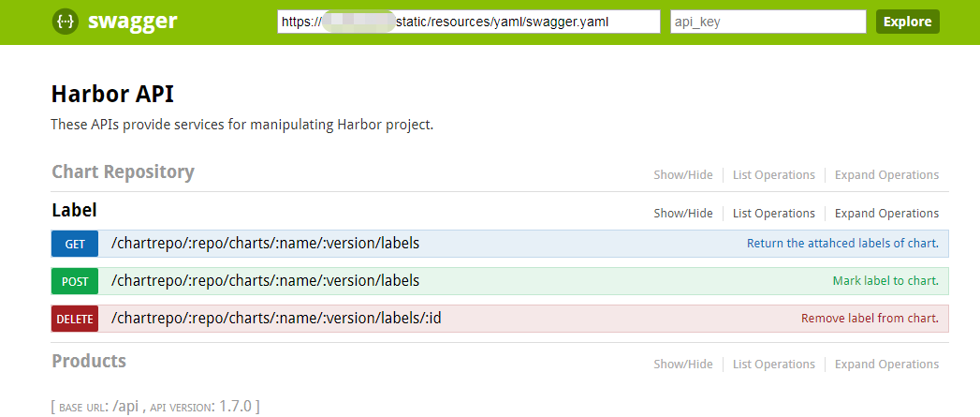Screen dimensions: 980x417
Task: Click the 'These APIs provide services' description
Action: pos(241,125)
